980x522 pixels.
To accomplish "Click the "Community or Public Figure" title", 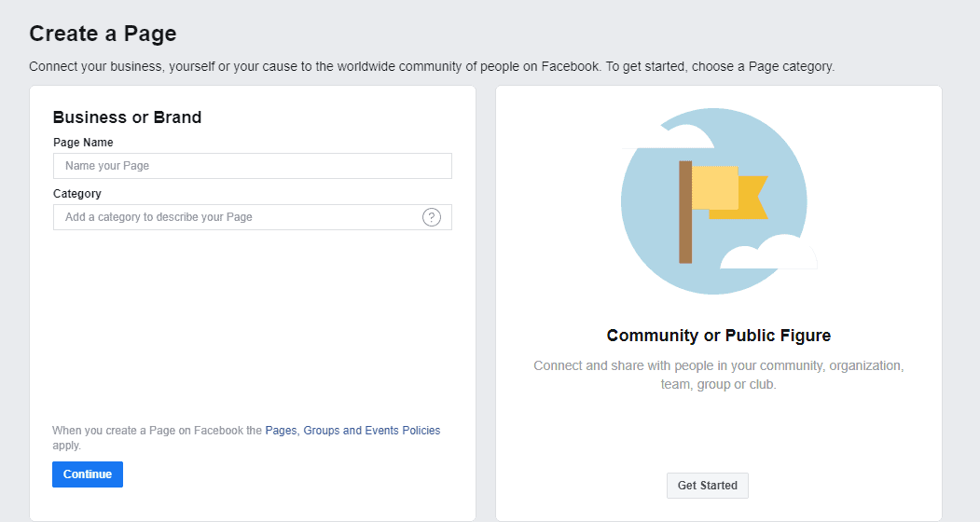I will [x=718, y=336].
